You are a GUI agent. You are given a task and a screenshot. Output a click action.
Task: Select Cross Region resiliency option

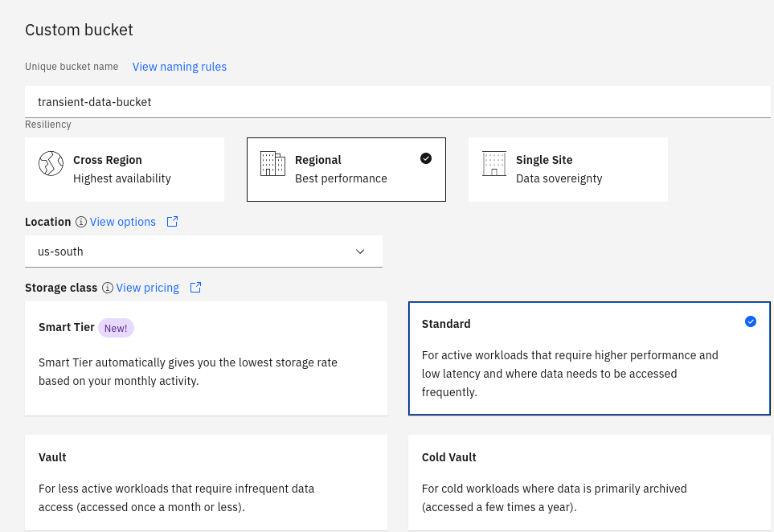pyautogui.click(x=125, y=170)
